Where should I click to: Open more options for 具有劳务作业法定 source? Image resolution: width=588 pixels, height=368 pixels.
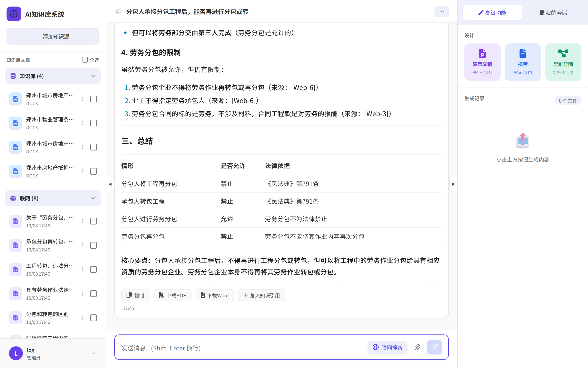[83, 294]
